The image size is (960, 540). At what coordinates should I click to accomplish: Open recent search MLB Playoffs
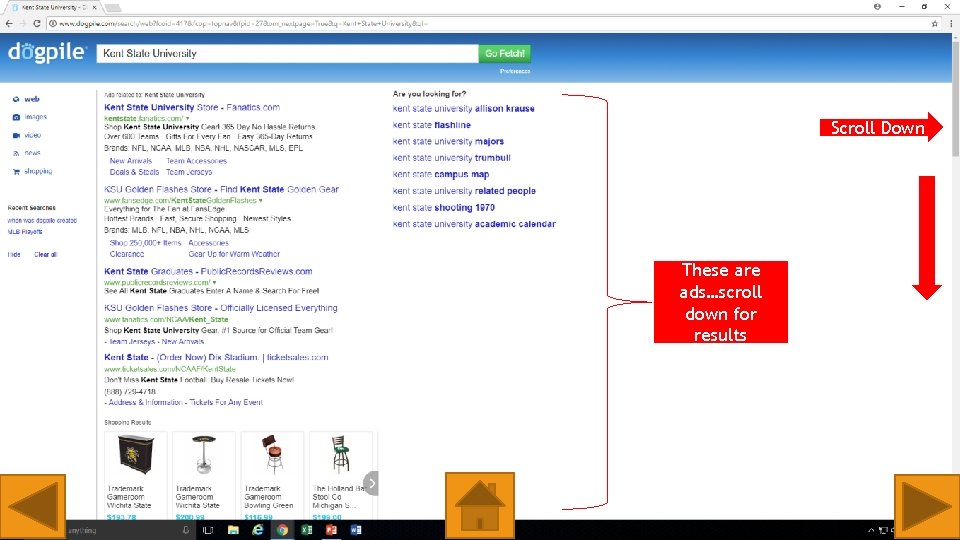pyautogui.click(x=24, y=232)
